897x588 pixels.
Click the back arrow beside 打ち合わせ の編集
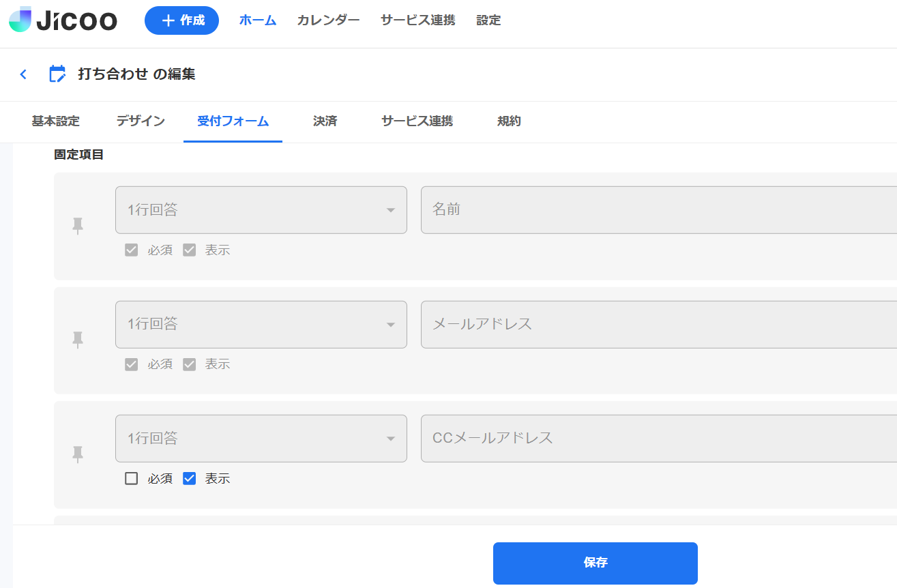coord(23,74)
